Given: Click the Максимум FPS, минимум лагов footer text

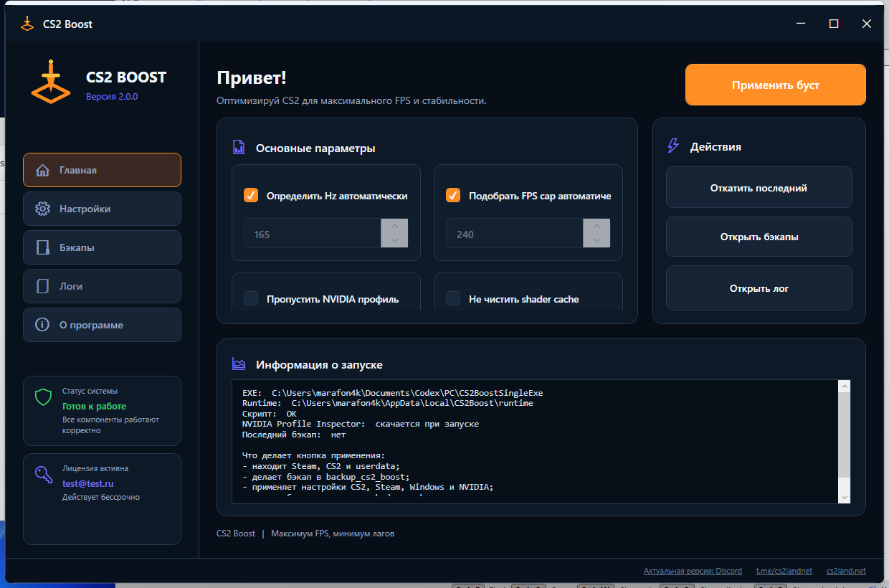Looking at the screenshot, I should [333, 534].
